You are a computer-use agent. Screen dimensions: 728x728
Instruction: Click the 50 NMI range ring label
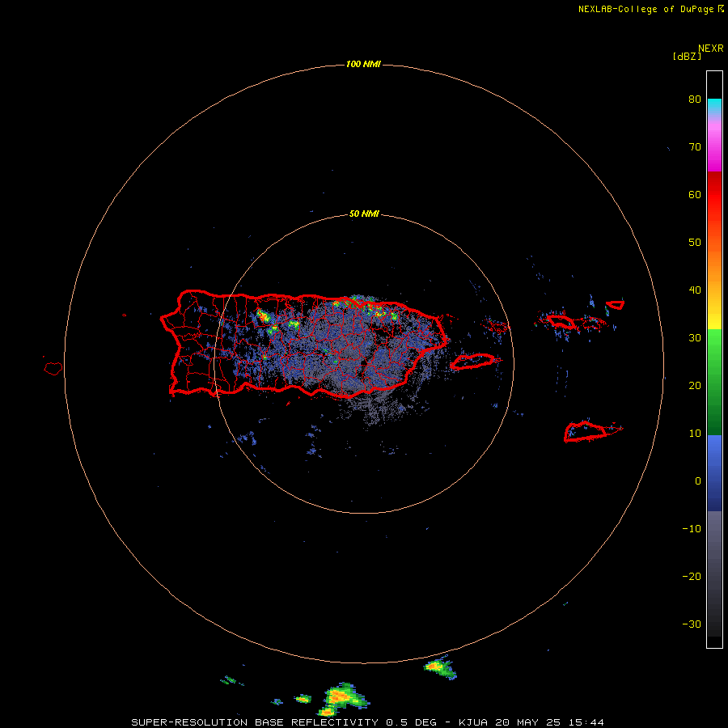pyautogui.click(x=364, y=214)
